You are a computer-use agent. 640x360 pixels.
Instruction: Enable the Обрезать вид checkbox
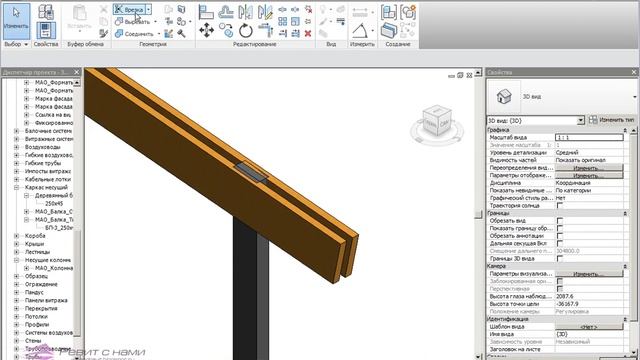point(560,220)
